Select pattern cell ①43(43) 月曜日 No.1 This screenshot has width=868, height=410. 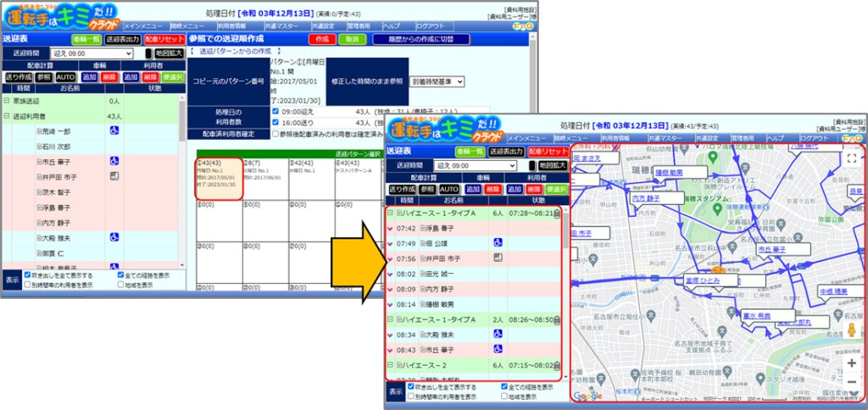pos(218,179)
